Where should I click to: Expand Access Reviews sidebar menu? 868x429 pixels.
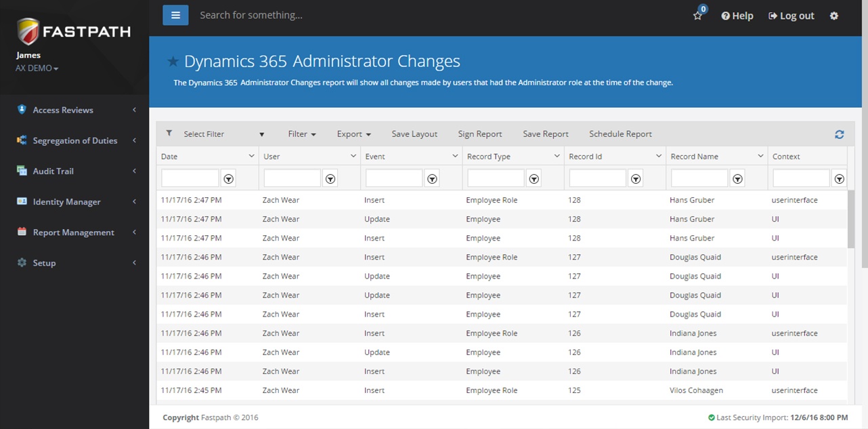(74, 110)
